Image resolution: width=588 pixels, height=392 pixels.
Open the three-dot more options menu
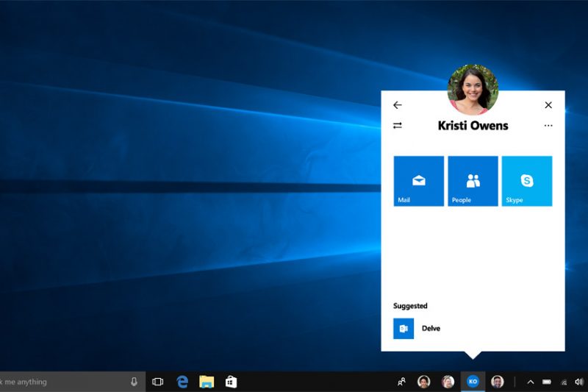tap(548, 126)
